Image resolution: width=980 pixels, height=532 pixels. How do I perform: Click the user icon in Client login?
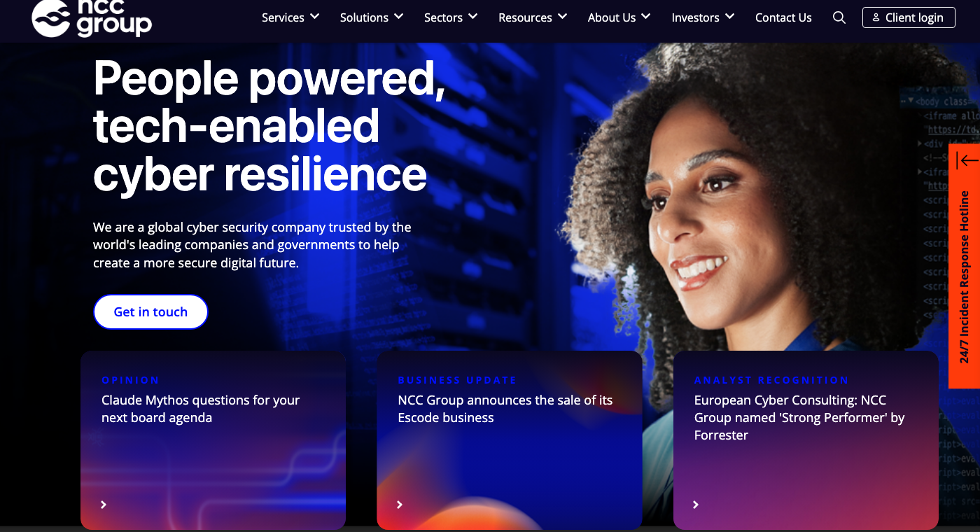(876, 17)
